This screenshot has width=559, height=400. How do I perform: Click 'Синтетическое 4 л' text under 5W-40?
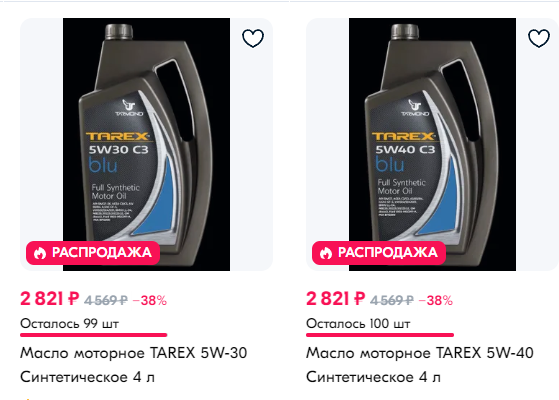coord(374,377)
